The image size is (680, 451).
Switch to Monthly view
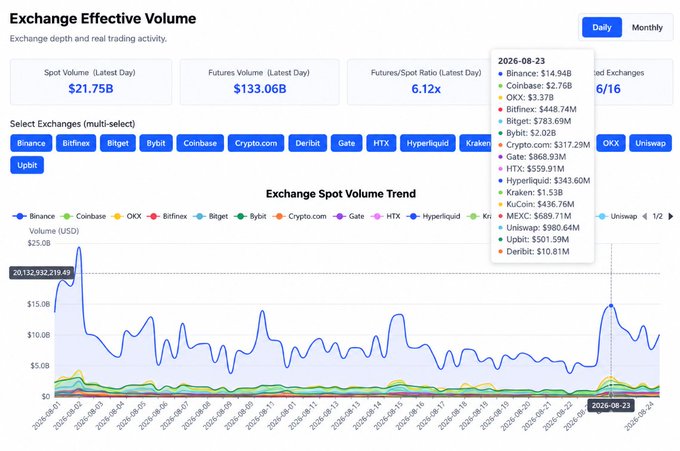(x=647, y=27)
